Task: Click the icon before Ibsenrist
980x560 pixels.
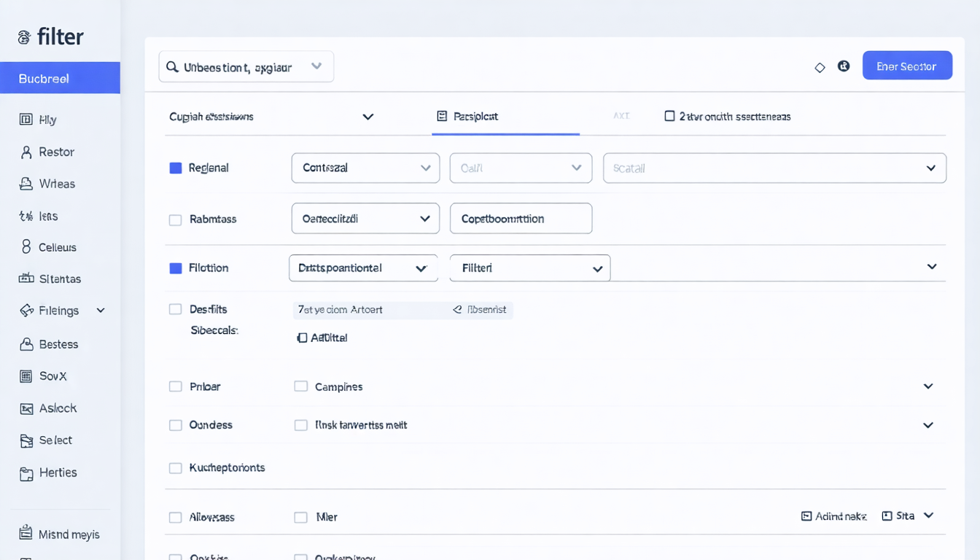Action: pyautogui.click(x=457, y=310)
